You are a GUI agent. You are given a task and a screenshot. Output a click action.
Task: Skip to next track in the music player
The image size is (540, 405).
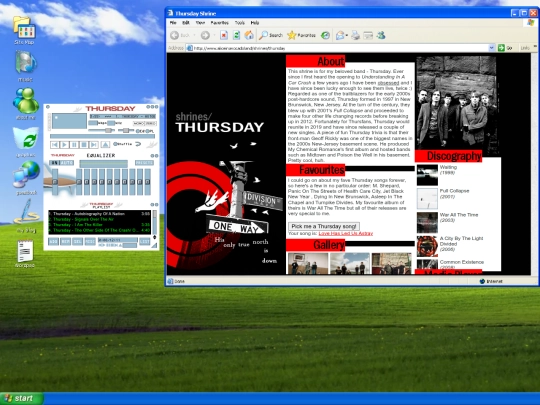pos(94,145)
